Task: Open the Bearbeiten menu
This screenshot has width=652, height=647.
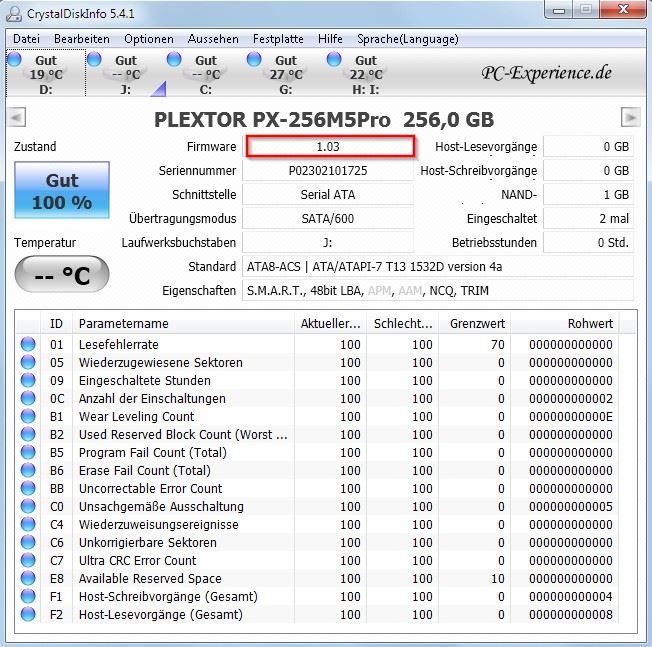Action: [82, 39]
